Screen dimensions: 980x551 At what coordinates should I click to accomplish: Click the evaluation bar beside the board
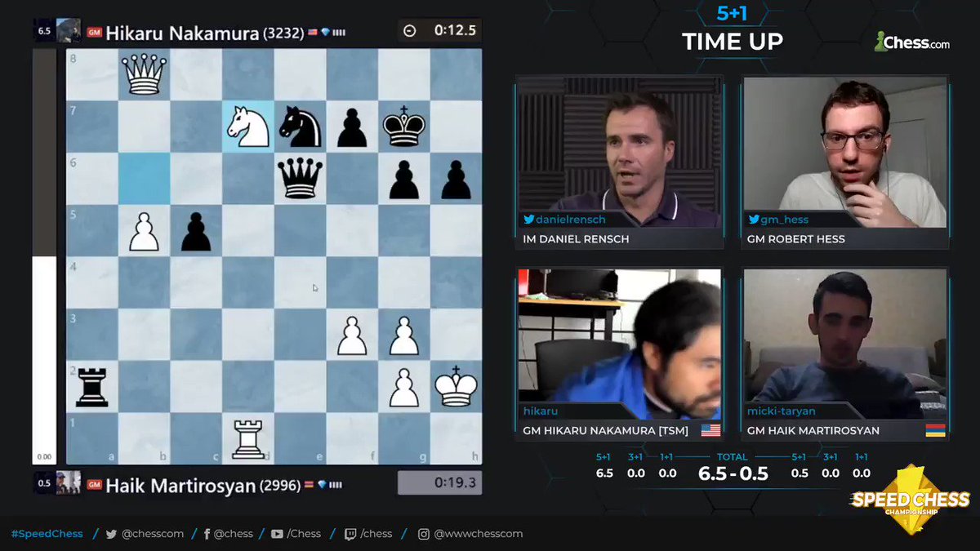tap(44, 256)
